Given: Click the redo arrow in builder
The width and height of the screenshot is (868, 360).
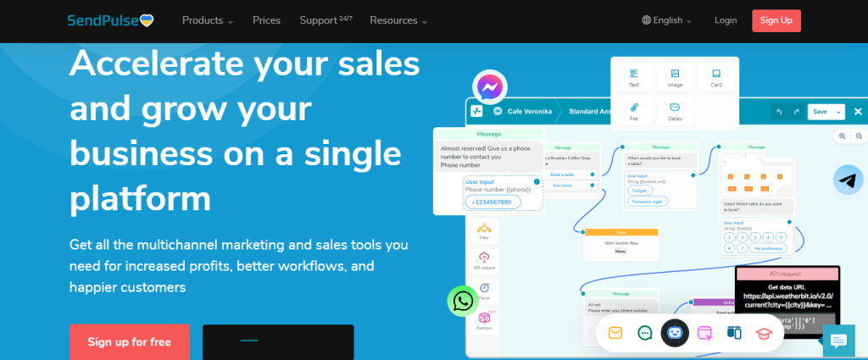Looking at the screenshot, I should click(797, 112).
